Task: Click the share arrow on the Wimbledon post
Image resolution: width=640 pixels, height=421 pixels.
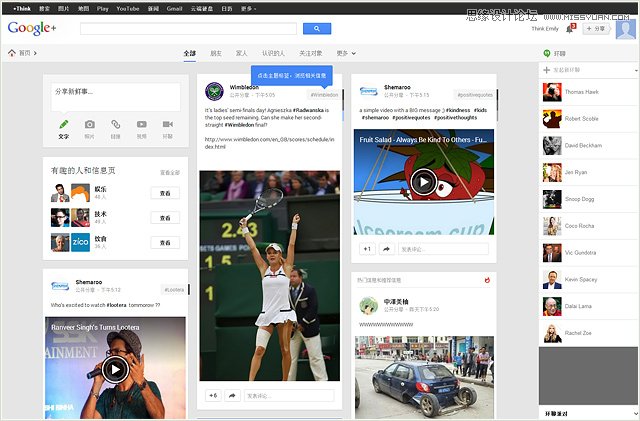Action: click(232, 395)
